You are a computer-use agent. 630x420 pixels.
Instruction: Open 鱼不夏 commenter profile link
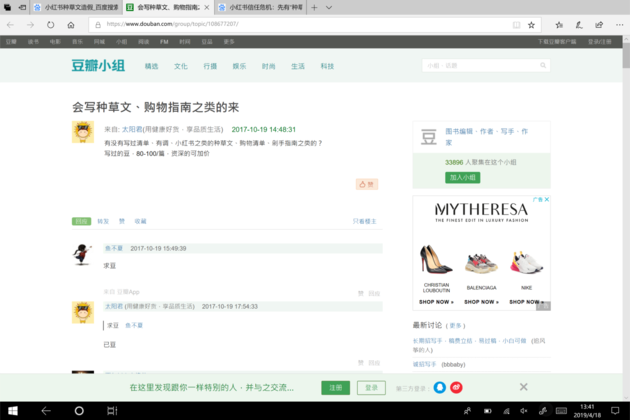point(114,248)
